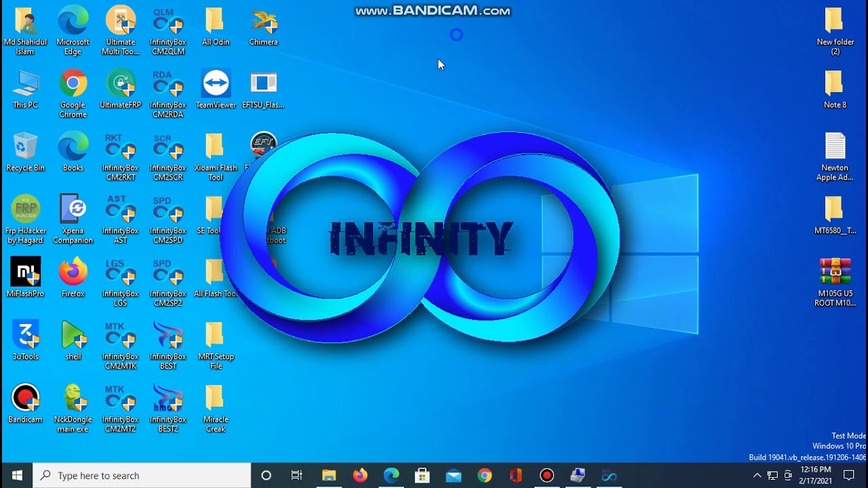The width and height of the screenshot is (868, 488).
Task: Open the All Odin folder
Action: [216, 27]
